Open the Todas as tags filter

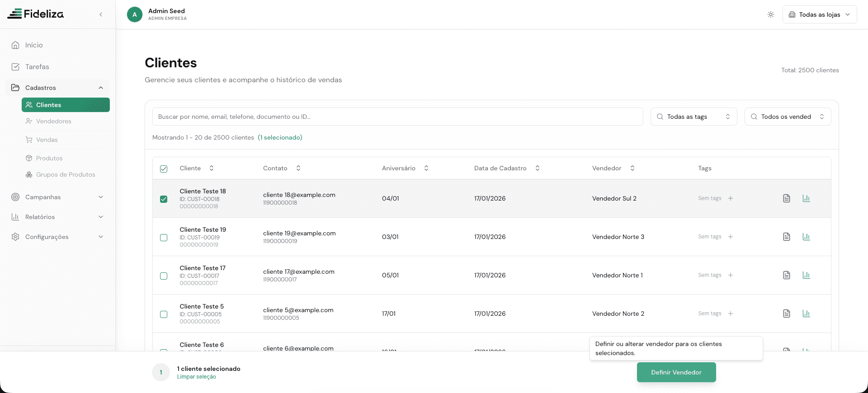pyautogui.click(x=693, y=117)
